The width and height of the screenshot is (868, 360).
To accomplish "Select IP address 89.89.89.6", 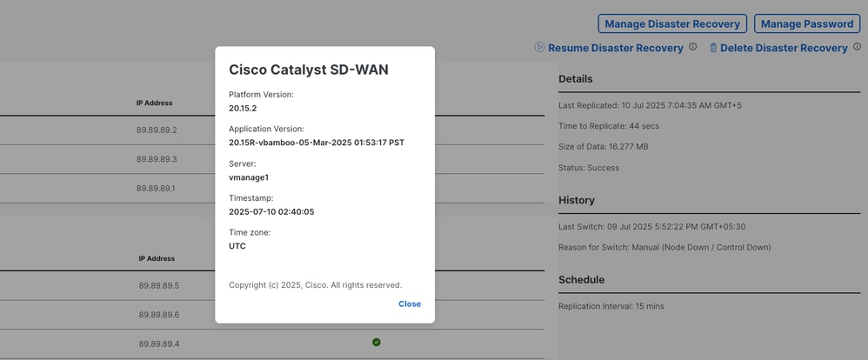I will 159,315.
